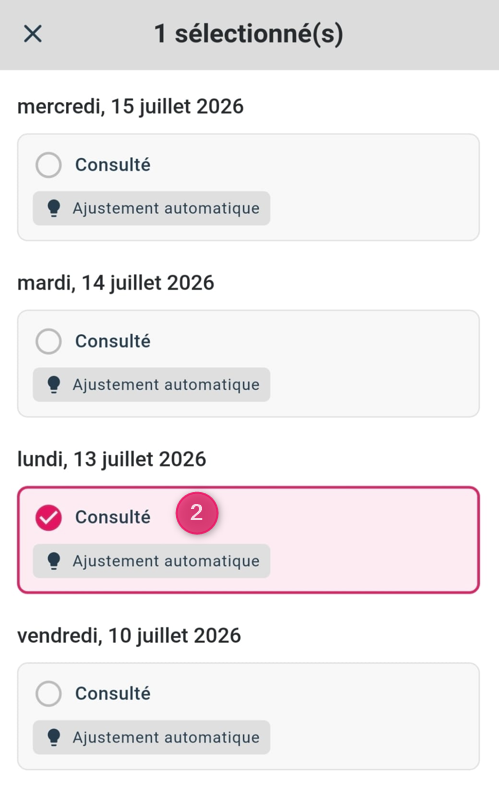Select the mardi 14 juillet entry circle
Image resolution: width=499 pixels, height=800 pixels.
(x=48, y=341)
